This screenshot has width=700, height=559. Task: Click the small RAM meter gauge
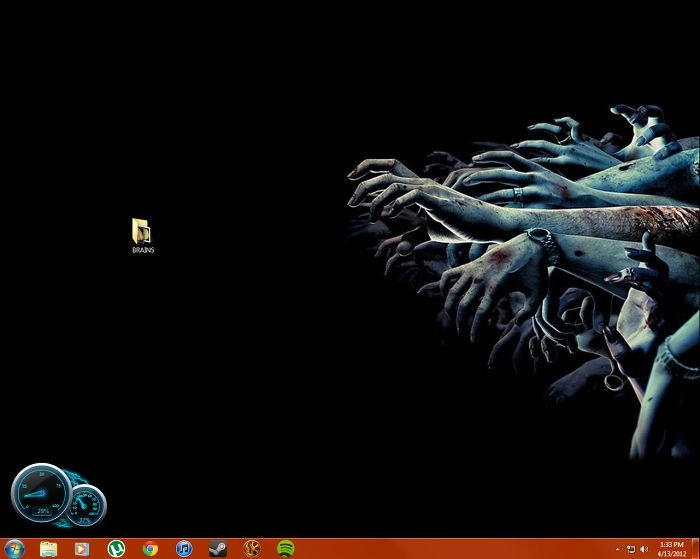pos(86,504)
